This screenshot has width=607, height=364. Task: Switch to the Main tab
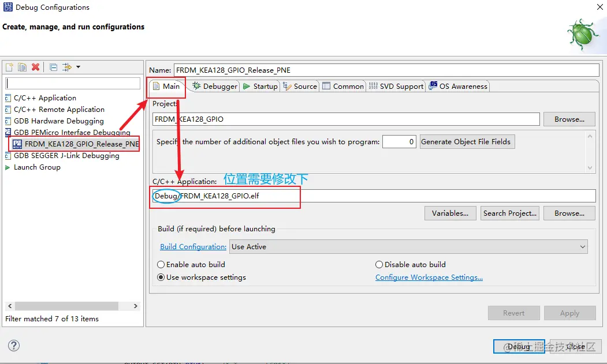click(x=167, y=87)
